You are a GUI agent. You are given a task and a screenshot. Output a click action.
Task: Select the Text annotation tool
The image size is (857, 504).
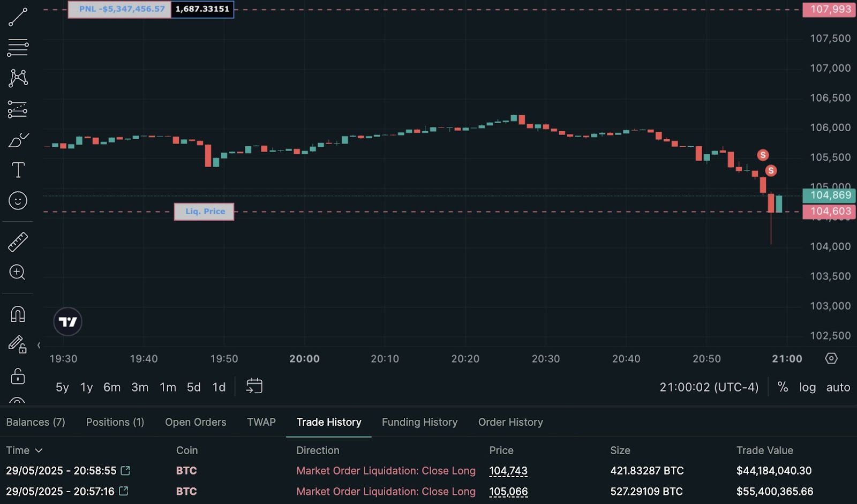(x=18, y=170)
